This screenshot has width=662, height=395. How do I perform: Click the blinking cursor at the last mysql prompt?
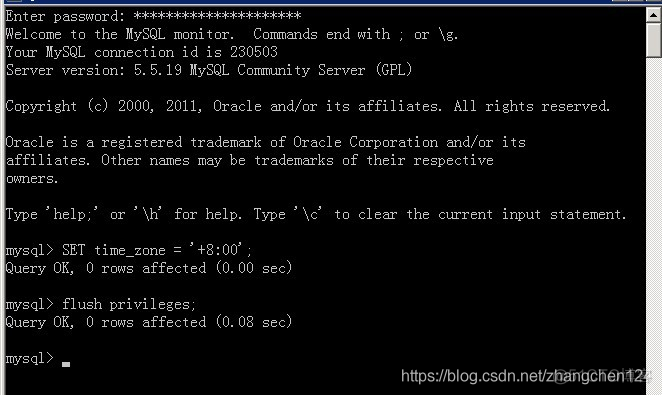click(x=66, y=364)
